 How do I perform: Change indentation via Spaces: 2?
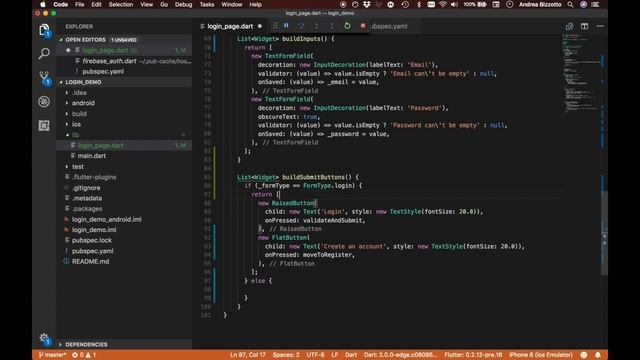[286, 355]
